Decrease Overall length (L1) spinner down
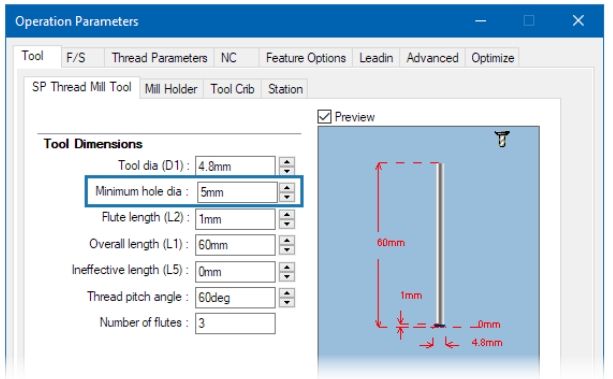This screenshot has height=379, width=613. (287, 250)
